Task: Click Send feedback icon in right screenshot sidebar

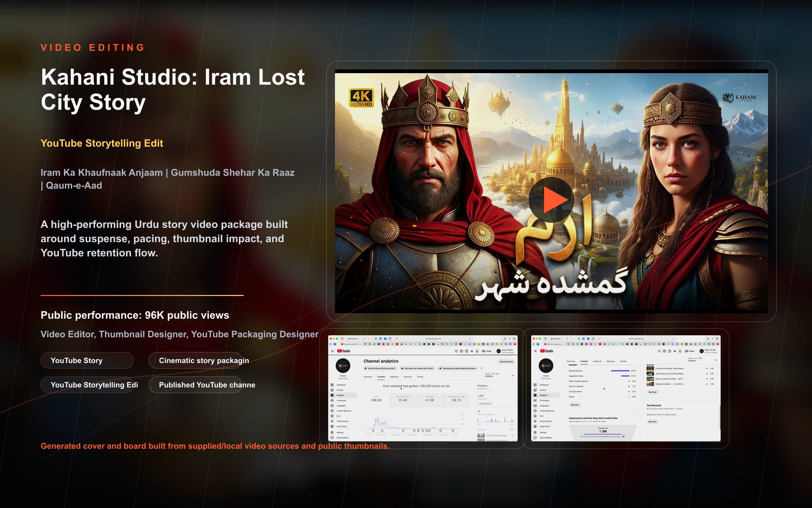Action: click(535, 438)
